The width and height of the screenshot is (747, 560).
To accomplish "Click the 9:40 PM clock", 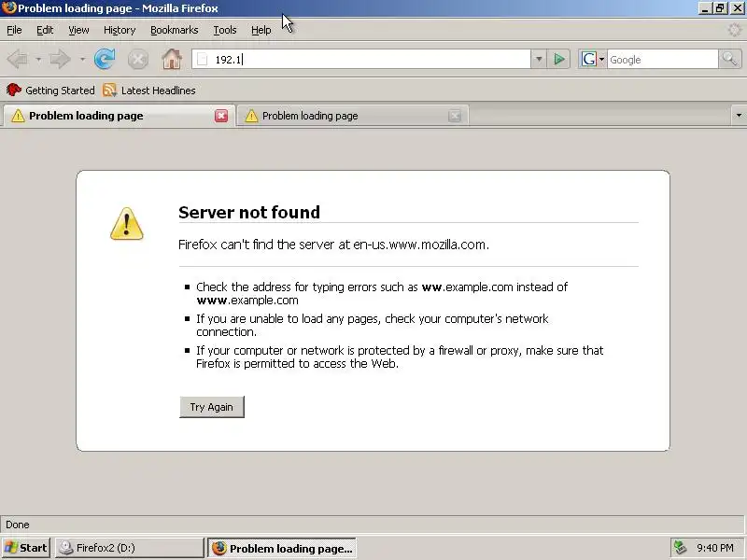I will 715,548.
